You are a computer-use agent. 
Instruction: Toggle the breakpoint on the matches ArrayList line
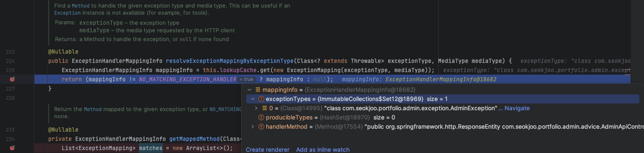pos(12,148)
